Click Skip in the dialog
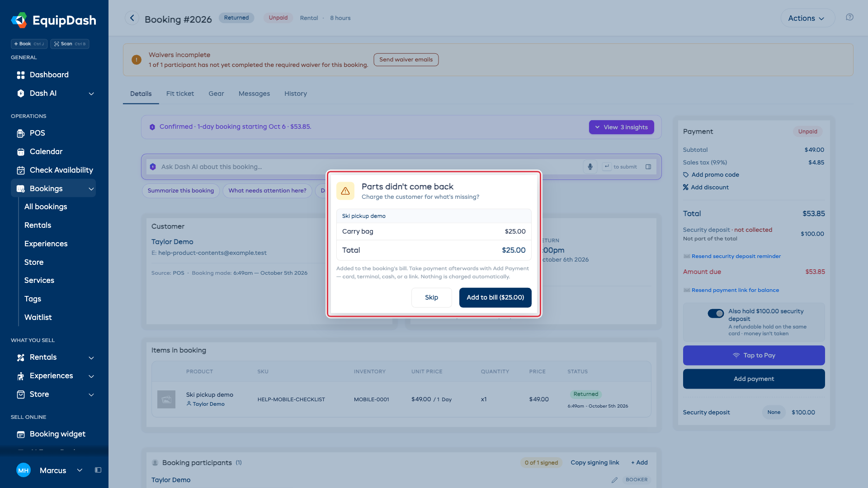The width and height of the screenshot is (868, 488). (x=431, y=297)
